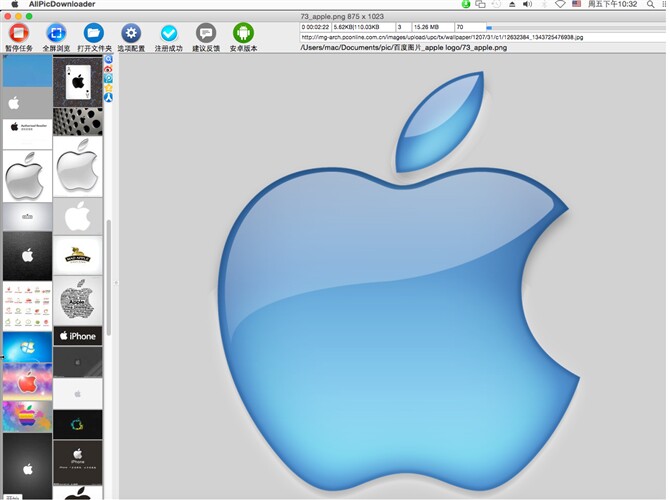Image resolution: width=670 pixels, height=500 pixels.
Task: Select the colorful swirl on black thumbnail
Action: 78,424
